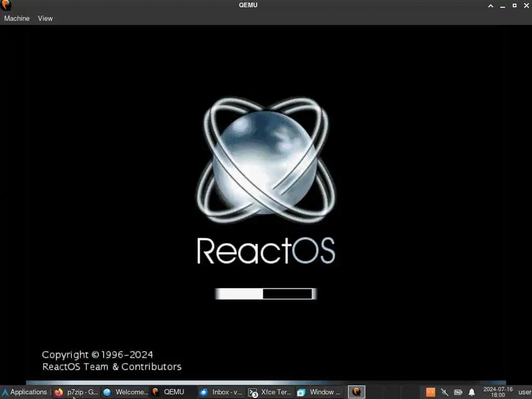This screenshot has height=399, width=532.
Task: Click the ReactOS boot progress bar
Action: (x=266, y=294)
